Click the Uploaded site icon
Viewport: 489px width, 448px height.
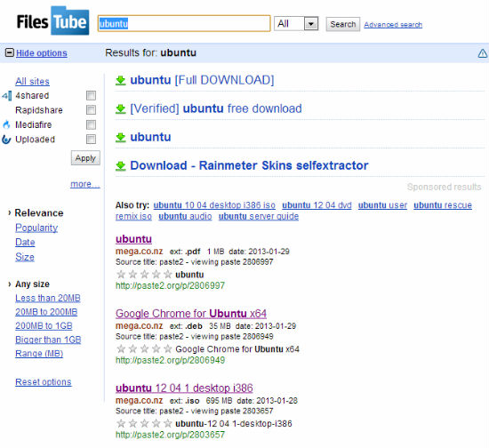[6, 140]
